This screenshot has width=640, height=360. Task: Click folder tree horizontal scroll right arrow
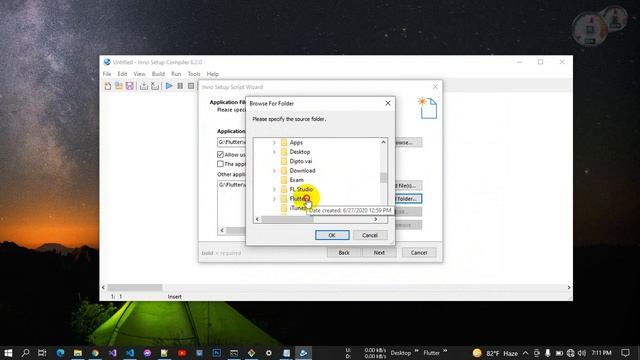click(376, 219)
